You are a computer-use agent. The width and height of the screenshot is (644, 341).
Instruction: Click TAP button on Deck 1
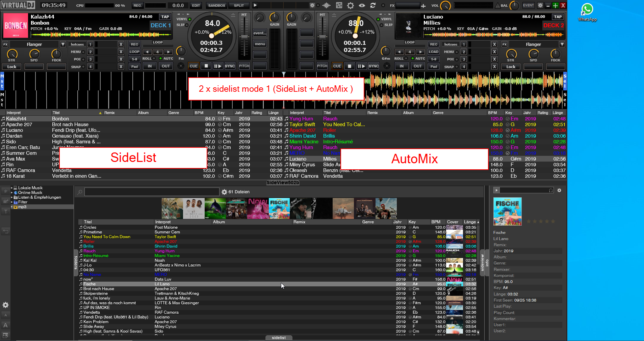(165, 17)
